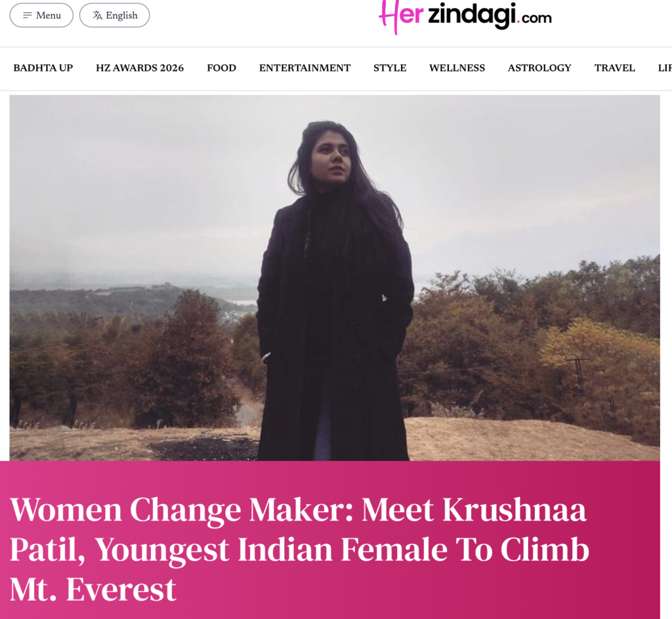Open the English language selector

click(x=114, y=16)
